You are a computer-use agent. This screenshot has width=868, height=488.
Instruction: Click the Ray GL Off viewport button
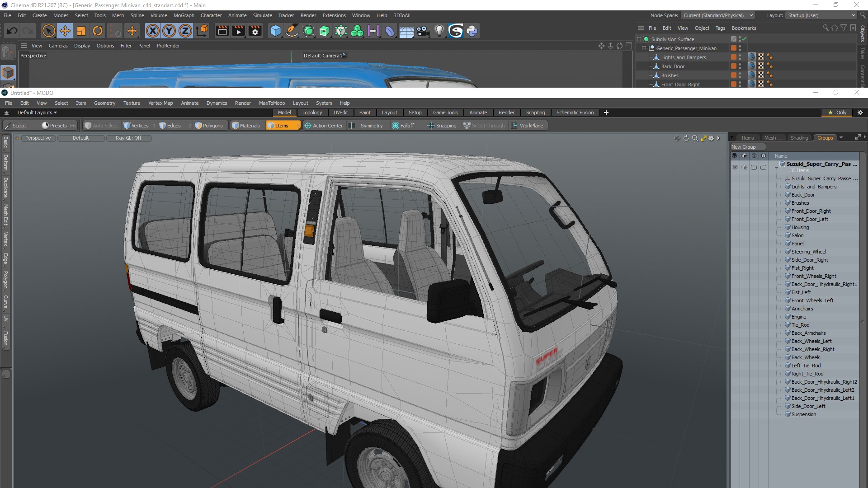point(128,138)
